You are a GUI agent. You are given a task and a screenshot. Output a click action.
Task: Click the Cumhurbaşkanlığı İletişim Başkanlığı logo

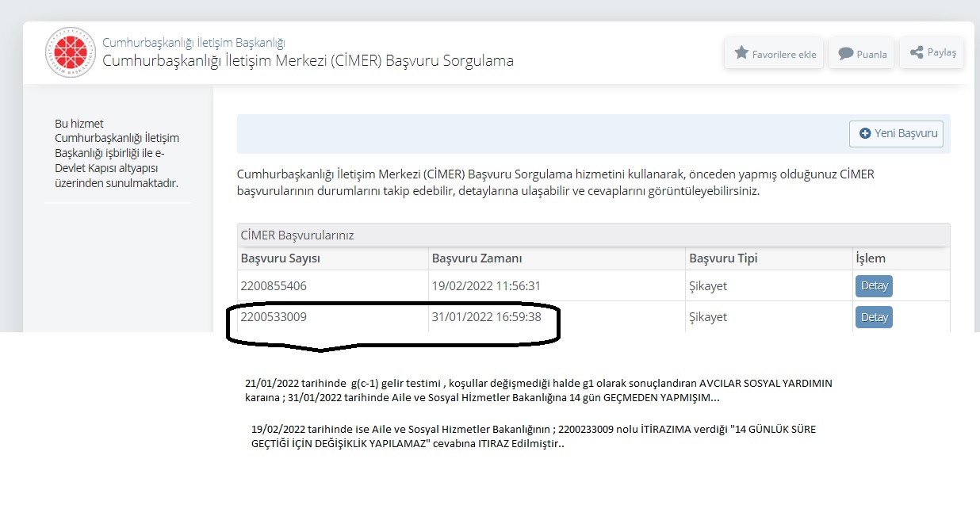point(70,52)
